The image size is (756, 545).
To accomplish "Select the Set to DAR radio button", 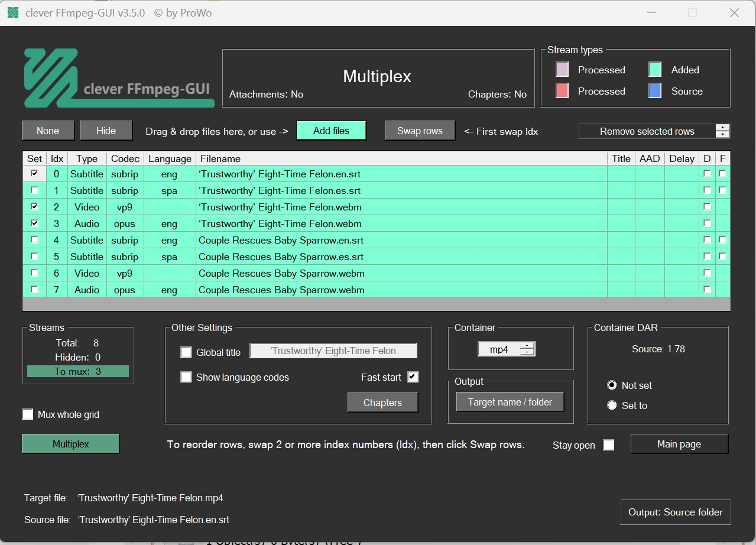I will click(612, 405).
